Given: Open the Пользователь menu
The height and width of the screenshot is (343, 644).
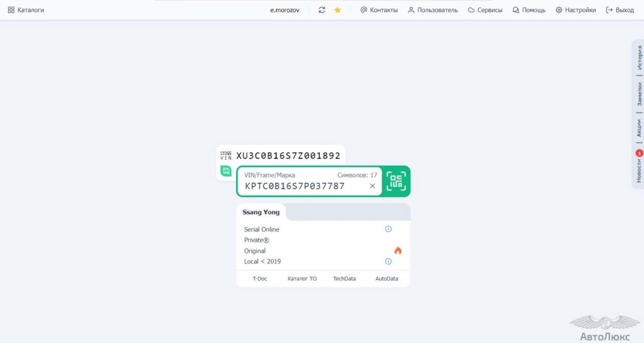Looking at the screenshot, I should [x=433, y=10].
